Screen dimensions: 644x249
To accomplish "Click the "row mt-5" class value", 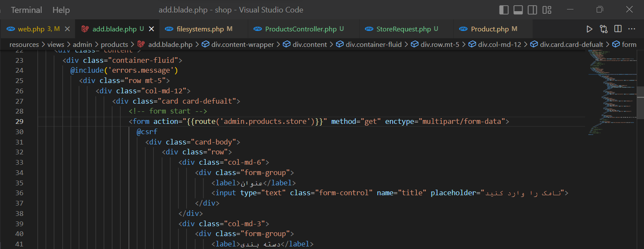I will [145, 80].
